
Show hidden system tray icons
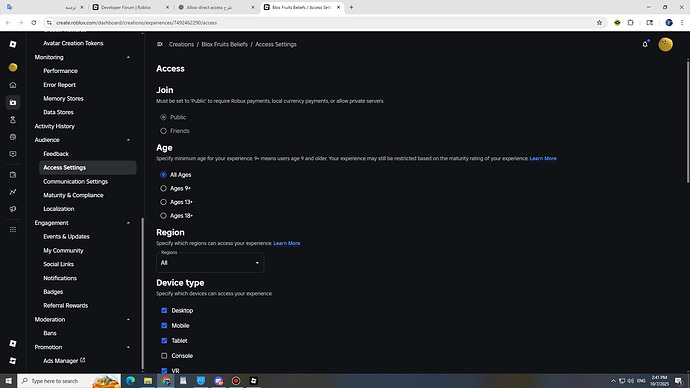tap(613, 381)
